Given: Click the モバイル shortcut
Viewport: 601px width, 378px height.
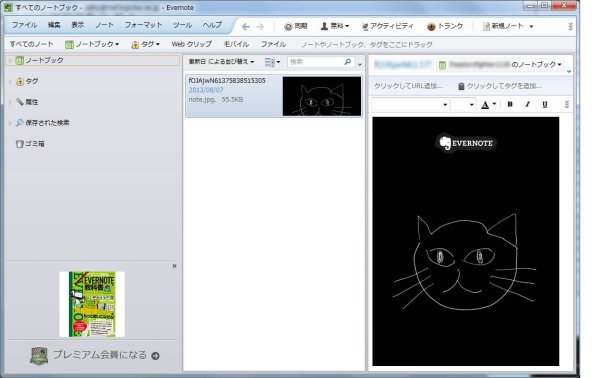Looking at the screenshot, I should coord(236,44).
